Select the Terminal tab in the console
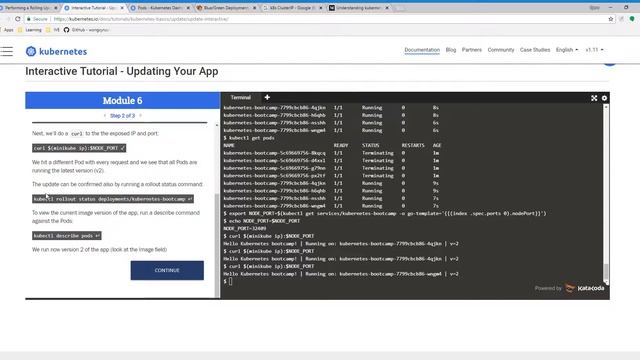 [240, 98]
